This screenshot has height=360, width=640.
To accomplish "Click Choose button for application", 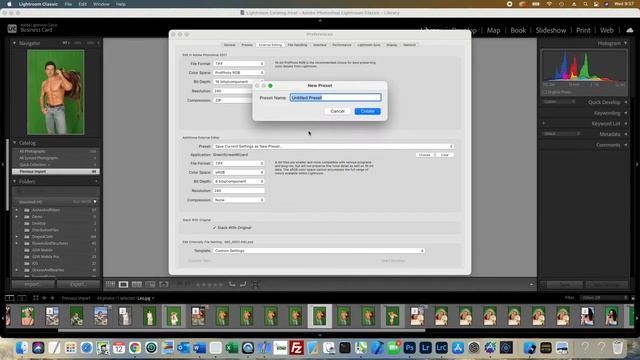I will pyautogui.click(x=424, y=155).
